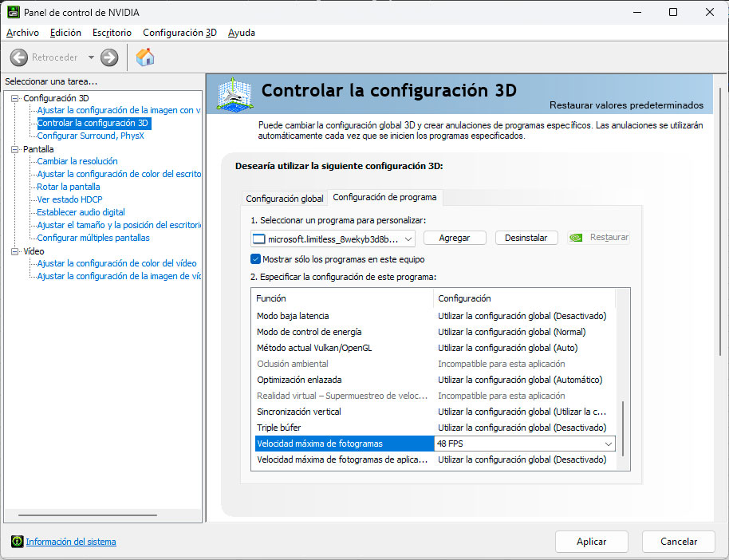Click the system information green icon

pyautogui.click(x=18, y=542)
